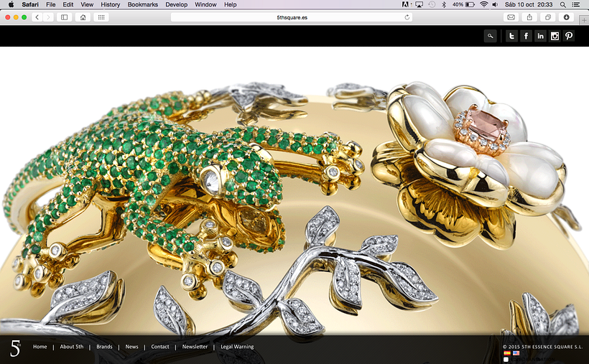
Task: Click the gecko jewelry hero image
Action: click(x=294, y=192)
